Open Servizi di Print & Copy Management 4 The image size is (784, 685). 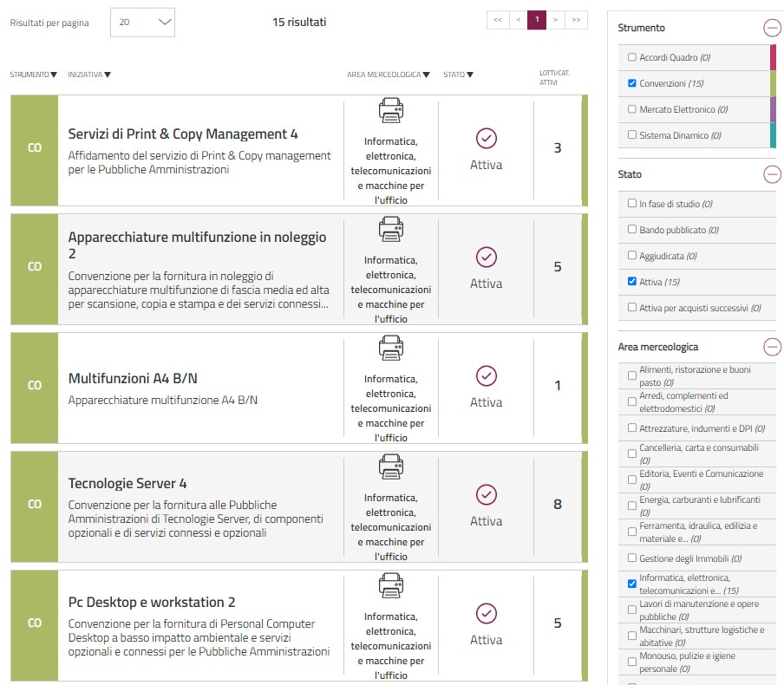183,134
